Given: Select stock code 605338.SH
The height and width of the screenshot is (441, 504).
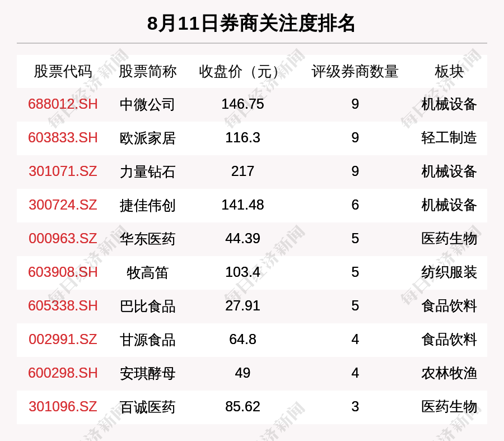Looking at the screenshot, I should 63,305.
